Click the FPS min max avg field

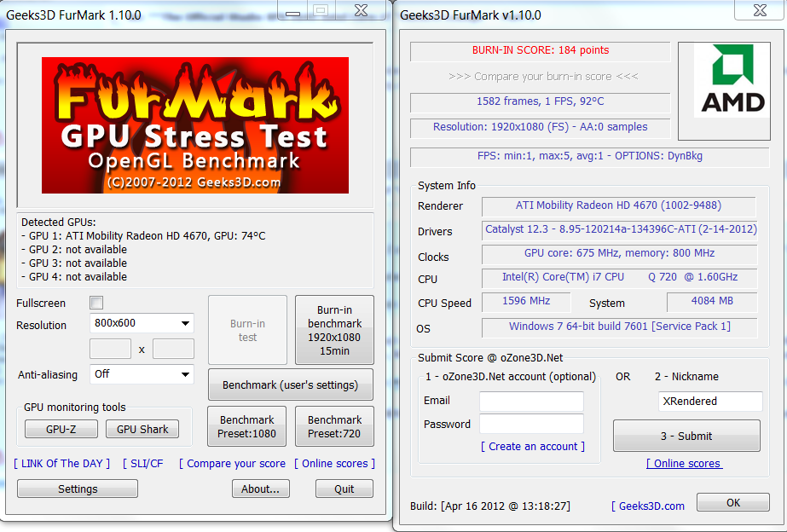(590, 157)
